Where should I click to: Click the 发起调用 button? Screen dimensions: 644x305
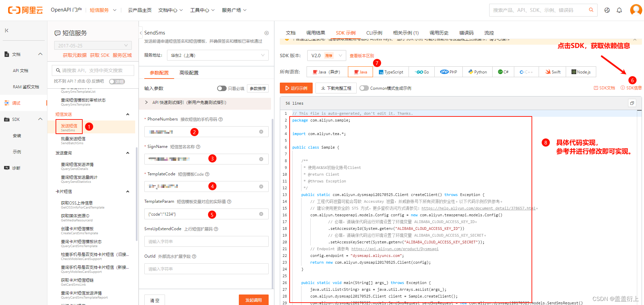pyautogui.click(x=254, y=300)
